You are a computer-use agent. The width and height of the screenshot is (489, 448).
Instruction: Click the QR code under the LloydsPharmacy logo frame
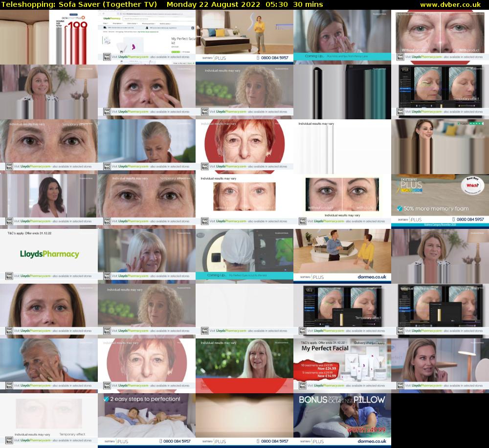pos(9,276)
